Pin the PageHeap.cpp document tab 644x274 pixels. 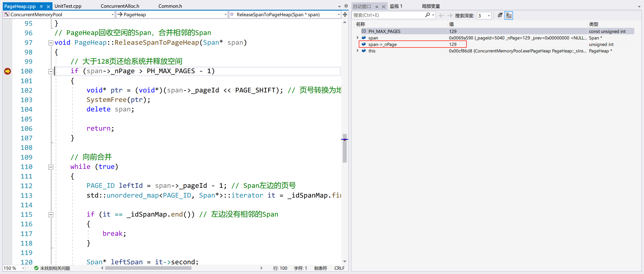point(41,6)
